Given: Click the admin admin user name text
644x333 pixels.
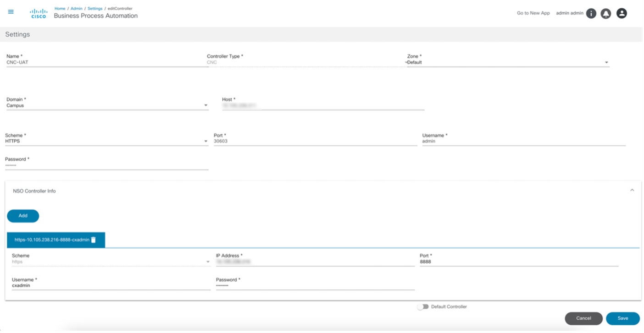Looking at the screenshot, I should point(570,13).
